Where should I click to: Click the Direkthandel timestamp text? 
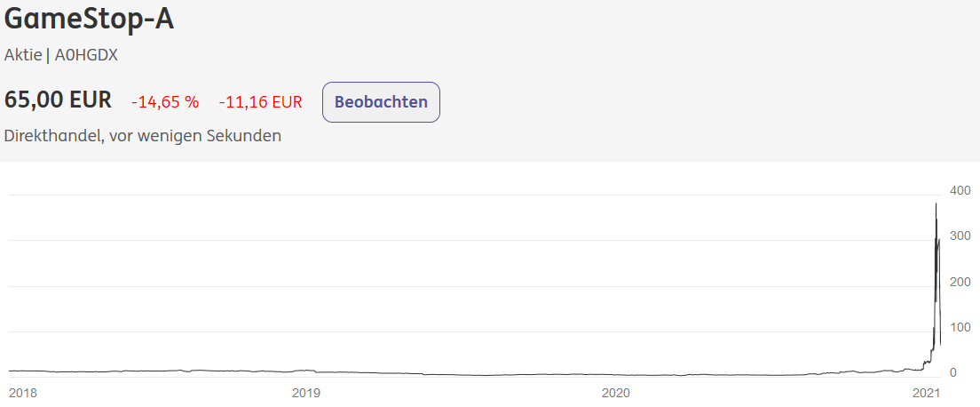(143, 136)
